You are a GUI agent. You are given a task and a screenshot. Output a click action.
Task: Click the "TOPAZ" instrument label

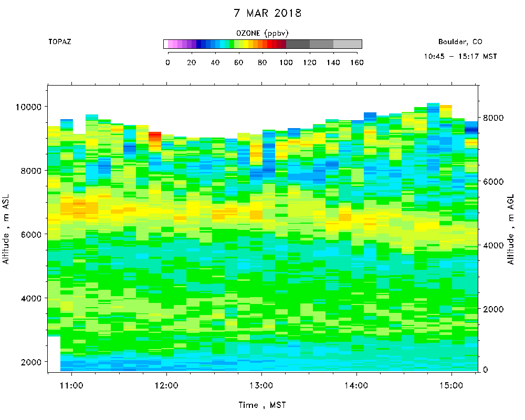[60, 42]
